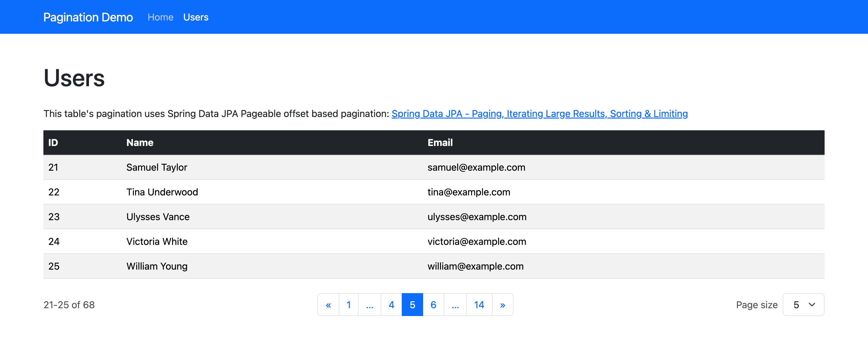Open the Spring Data JPA paging article link

coord(539,114)
